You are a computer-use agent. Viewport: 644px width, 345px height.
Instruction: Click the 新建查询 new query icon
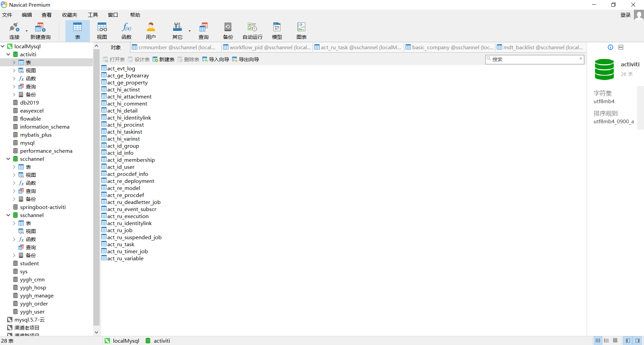[40, 30]
